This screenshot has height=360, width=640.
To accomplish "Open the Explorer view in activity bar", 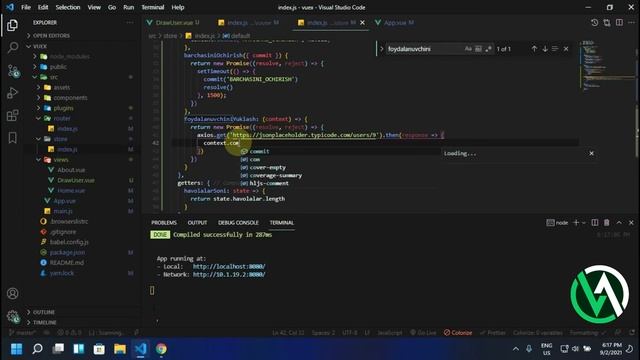I will tap(12, 25).
